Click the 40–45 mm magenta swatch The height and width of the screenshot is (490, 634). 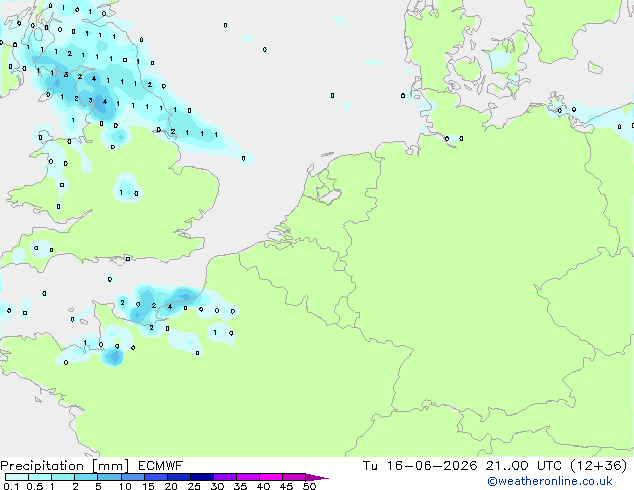coord(271,477)
